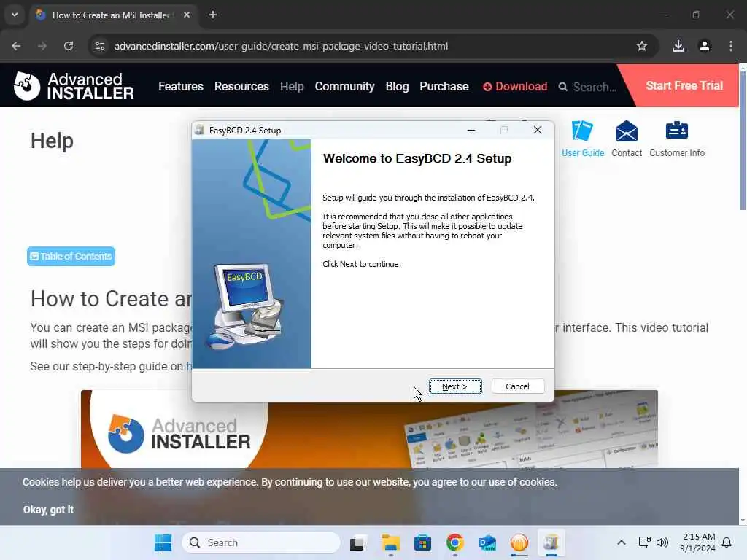
Task: Close the MSI Installer browser tab
Action: point(187,15)
